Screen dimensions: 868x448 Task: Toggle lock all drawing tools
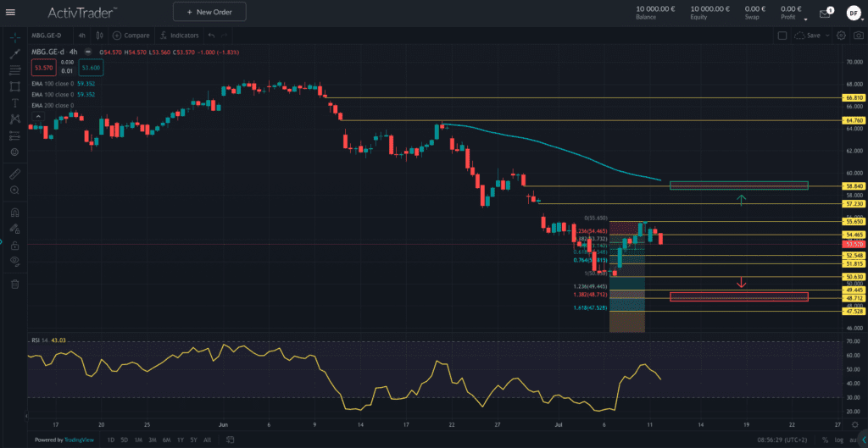click(14, 243)
